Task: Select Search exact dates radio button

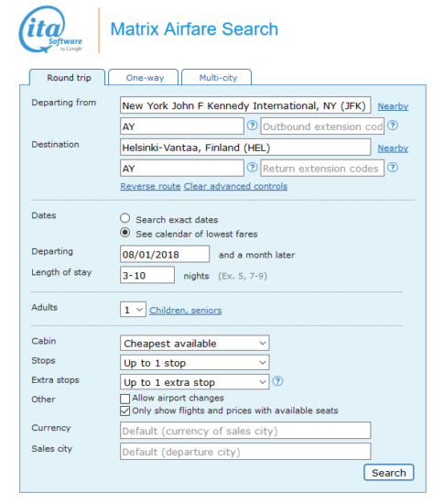Action: pos(124,218)
